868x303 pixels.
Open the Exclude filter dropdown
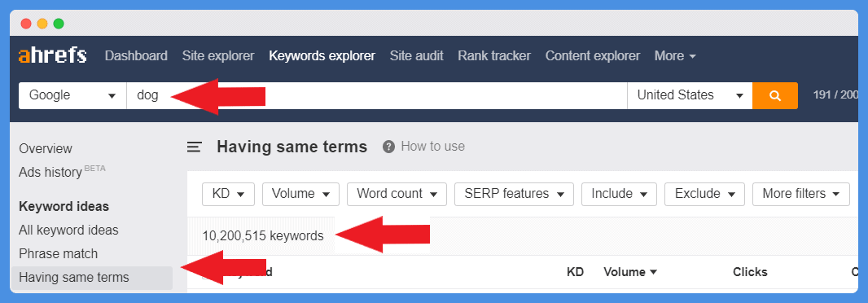pos(704,194)
